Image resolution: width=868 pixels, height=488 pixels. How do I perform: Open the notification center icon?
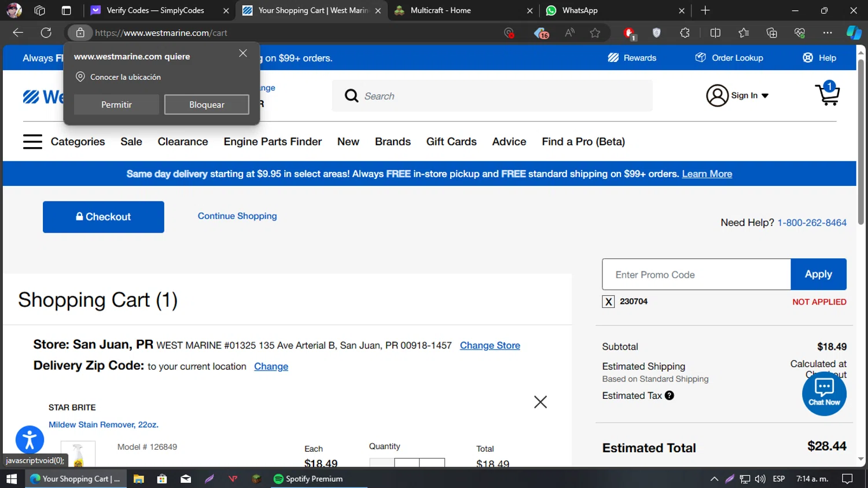[847, 479]
